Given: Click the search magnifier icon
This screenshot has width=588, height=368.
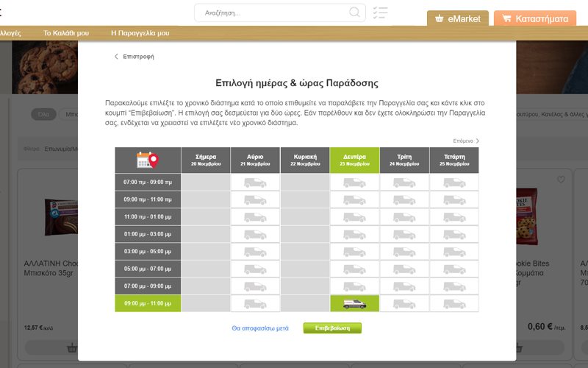Looking at the screenshot, I should pyautogui.click(x=355, y=13).
